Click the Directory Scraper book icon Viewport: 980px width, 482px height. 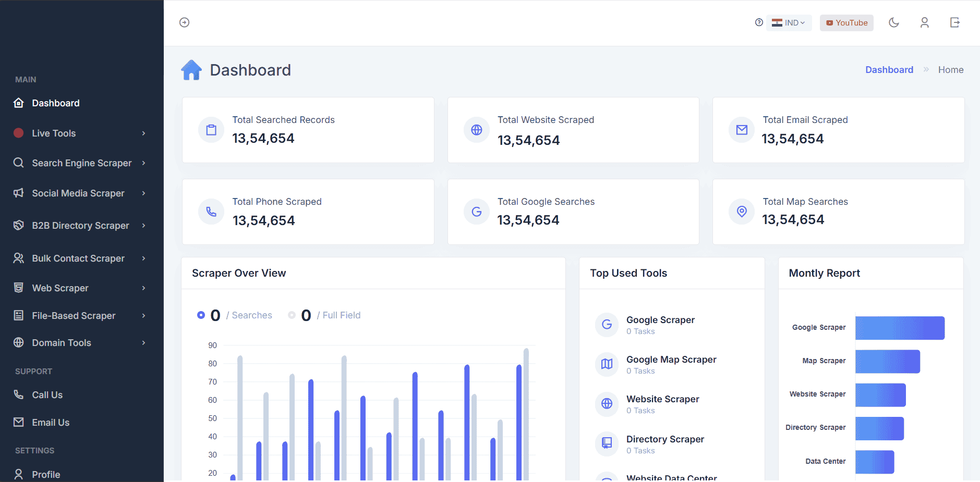tap(607, 443)
